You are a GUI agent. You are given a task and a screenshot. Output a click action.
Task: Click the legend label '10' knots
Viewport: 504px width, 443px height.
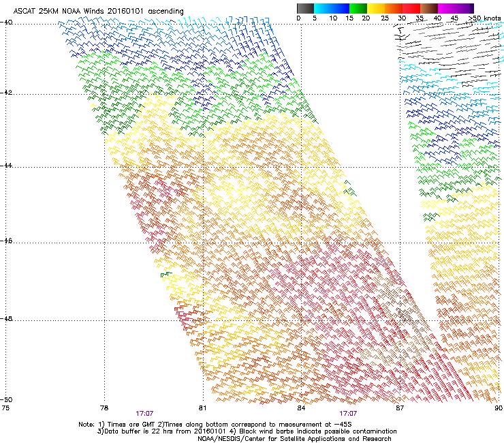(333, 18)
